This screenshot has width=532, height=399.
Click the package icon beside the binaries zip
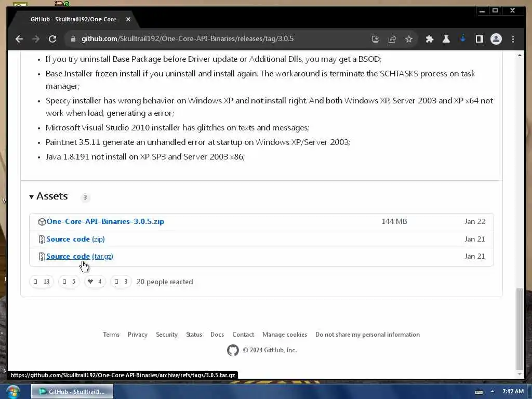click(x=42, y=221)
